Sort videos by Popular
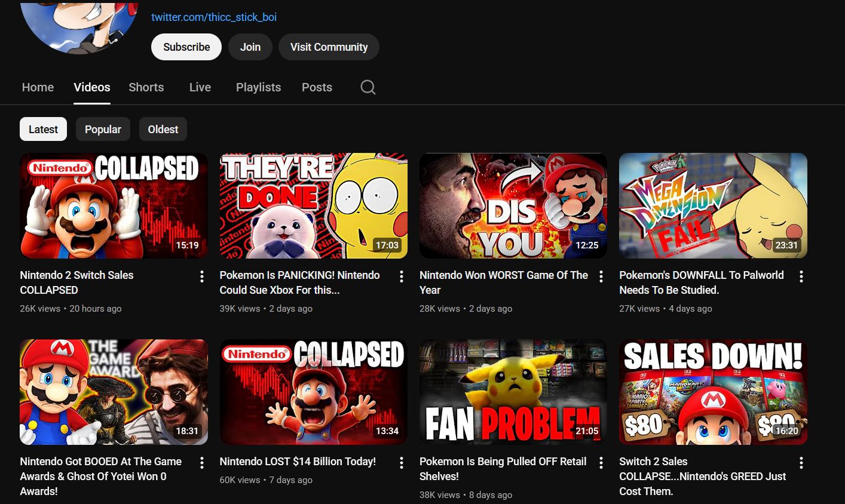This screenshot has width=845, height=504. (x=103, y=129)
